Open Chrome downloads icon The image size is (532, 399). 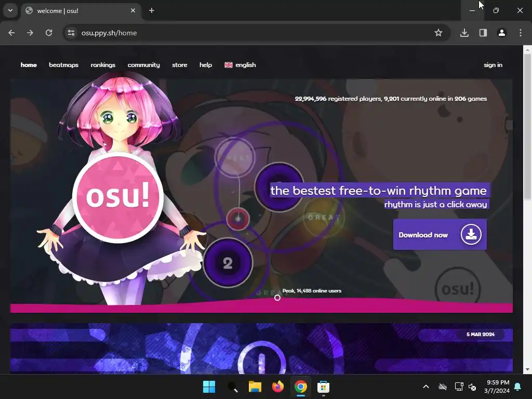pos(464,33)
